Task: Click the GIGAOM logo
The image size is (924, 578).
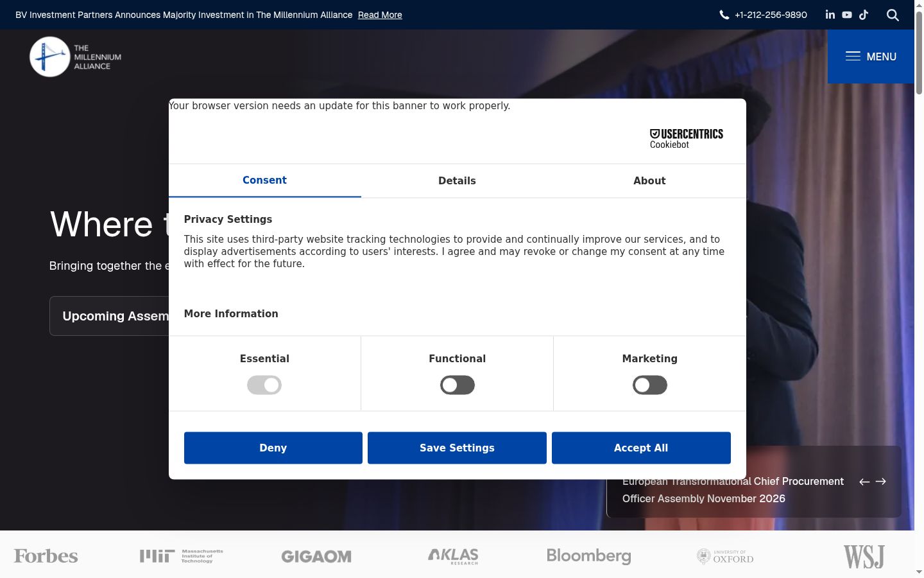Action: 316,557
